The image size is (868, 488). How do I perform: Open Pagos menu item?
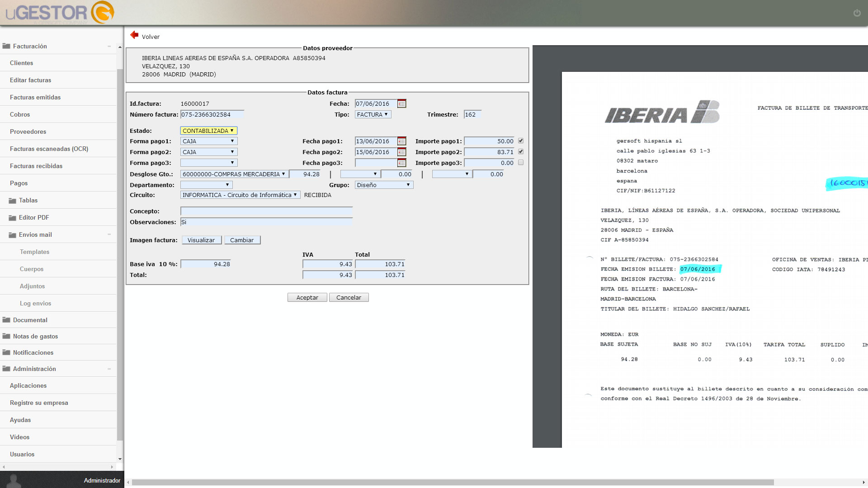click(58, 183)
